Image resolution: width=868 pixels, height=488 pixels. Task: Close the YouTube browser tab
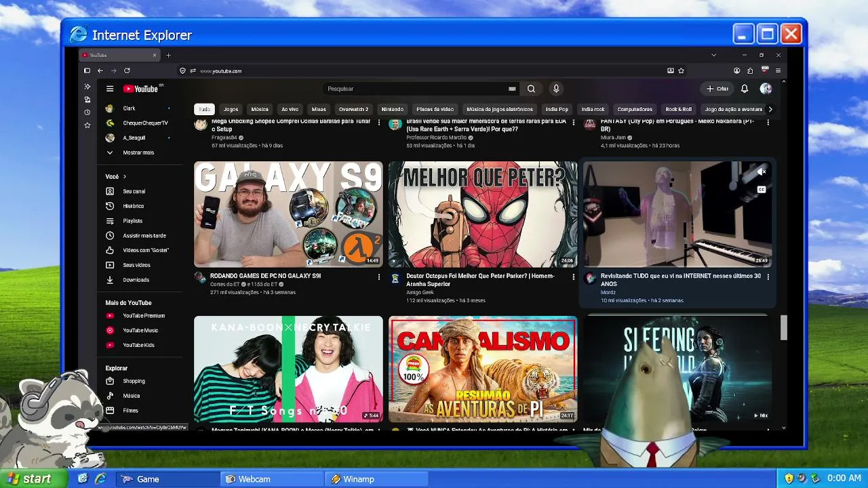tap(155, 55)
